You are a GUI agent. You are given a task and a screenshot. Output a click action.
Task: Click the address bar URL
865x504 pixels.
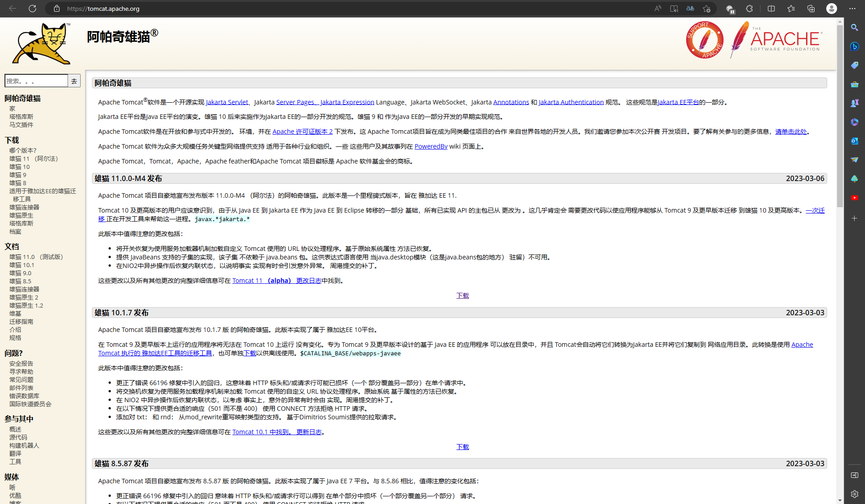tap(103, 9)
